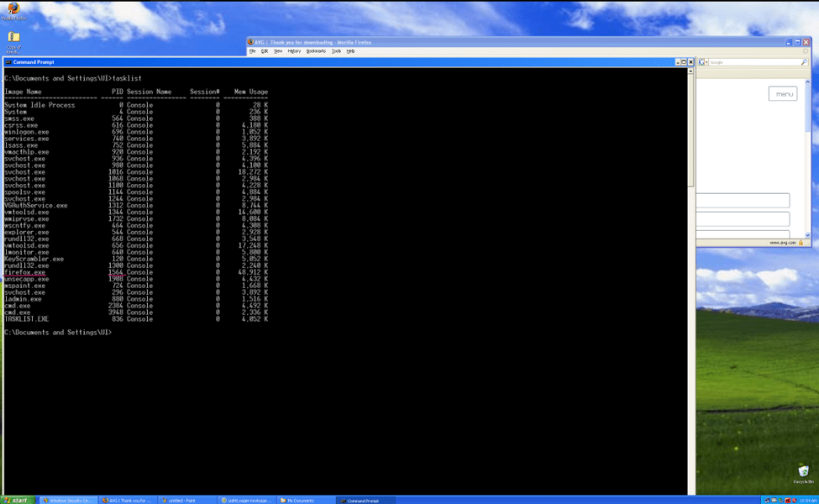Viewport: 819px width, 504px height.
Task: Open the Firefox File menu
Action: [252, 51]
